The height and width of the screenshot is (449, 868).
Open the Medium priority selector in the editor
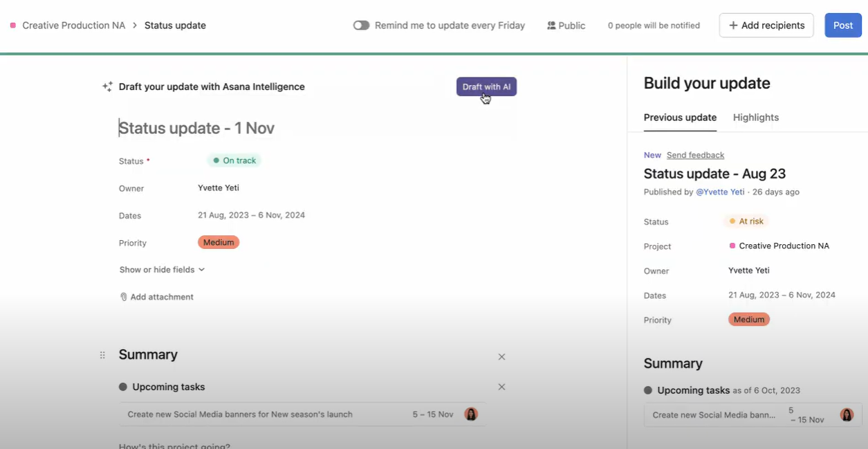coord(219,243)
